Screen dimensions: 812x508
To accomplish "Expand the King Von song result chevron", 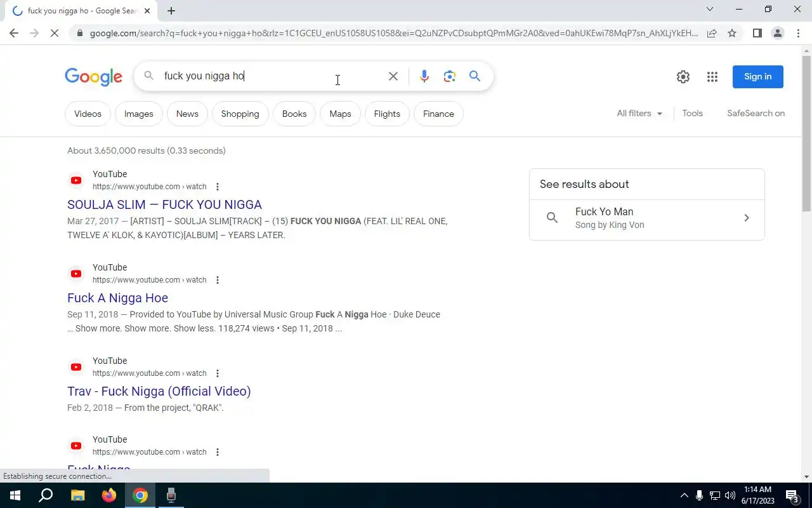I will (747, 218).
